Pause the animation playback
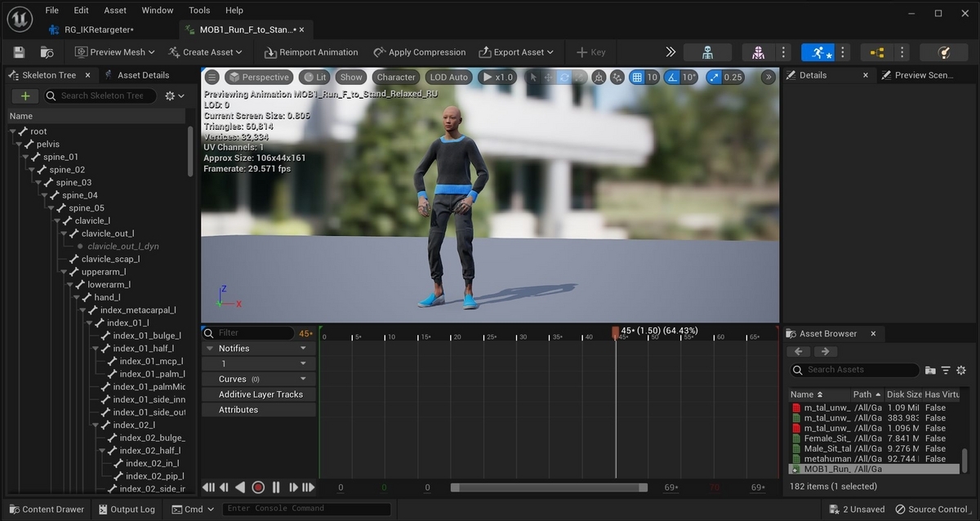The image size is (980, 521). pos(276,488)
